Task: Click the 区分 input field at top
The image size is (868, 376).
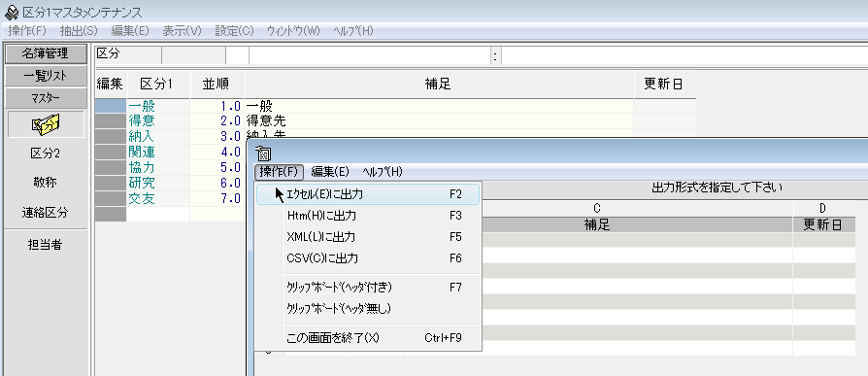Action: (x=194, y=54)
